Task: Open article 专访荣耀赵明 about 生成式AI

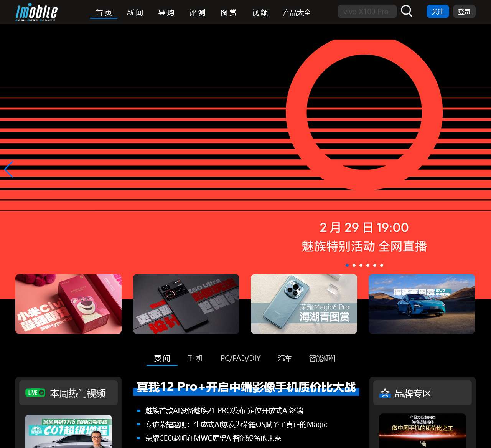Action: 236,424
